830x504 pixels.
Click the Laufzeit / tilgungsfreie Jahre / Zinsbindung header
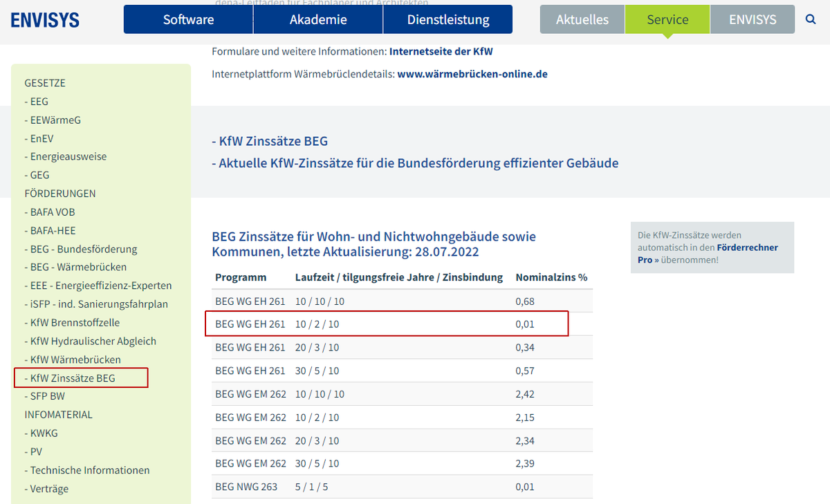[399, 277]
